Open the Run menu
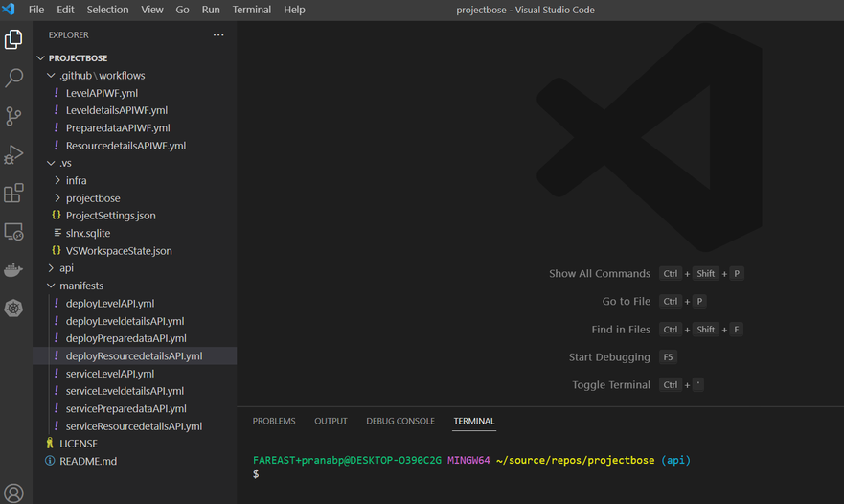This screenshot has width=844, height=504. pos(211,10)
